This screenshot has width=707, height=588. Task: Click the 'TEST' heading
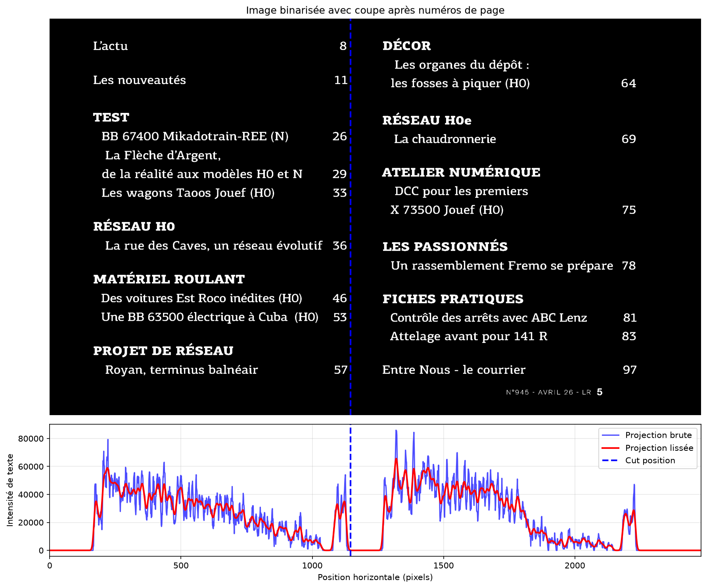pos(111,117)
